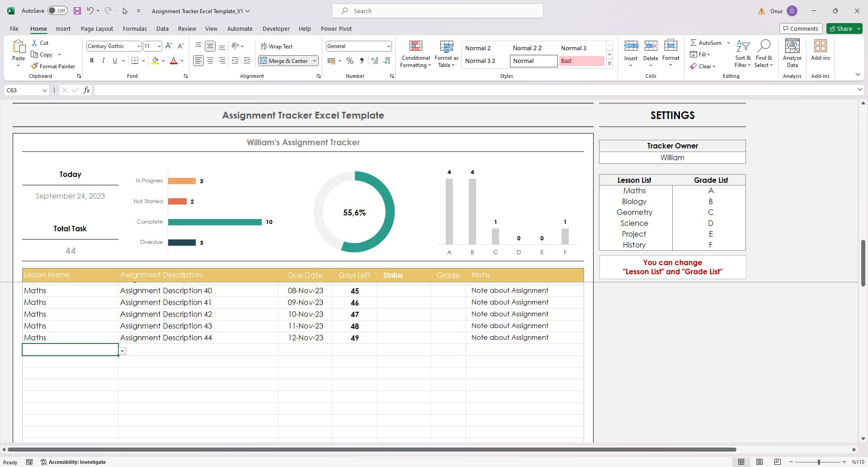Open Sort & Filter options
Image resolution: width=868 pixels, height=467 pixels.
point(743,53)
